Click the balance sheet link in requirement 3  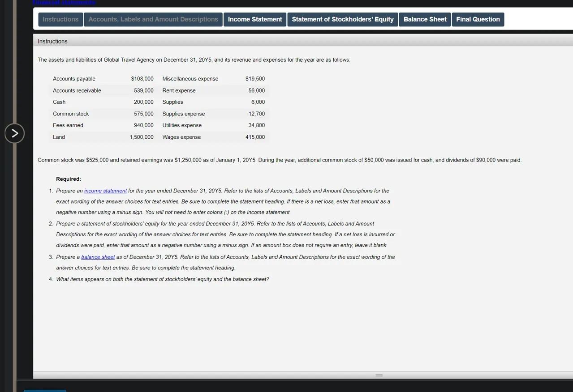coord(98,257)
